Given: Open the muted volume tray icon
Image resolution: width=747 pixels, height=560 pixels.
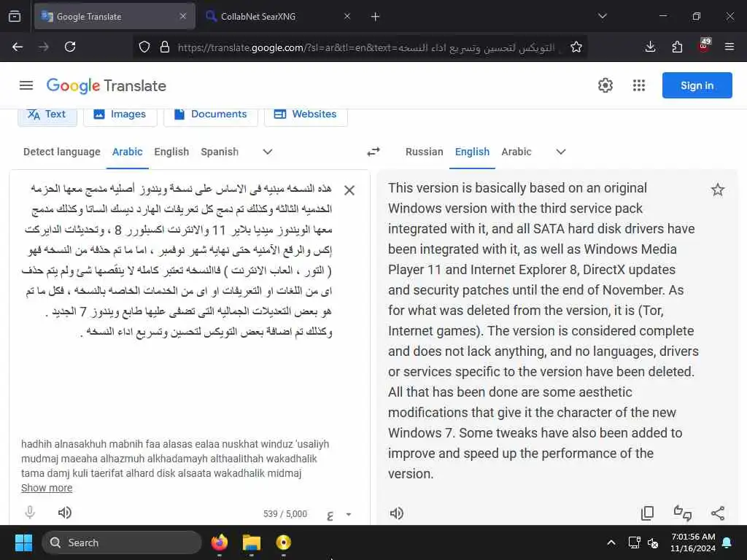Looking at the screenshot, I should (653, 542).
